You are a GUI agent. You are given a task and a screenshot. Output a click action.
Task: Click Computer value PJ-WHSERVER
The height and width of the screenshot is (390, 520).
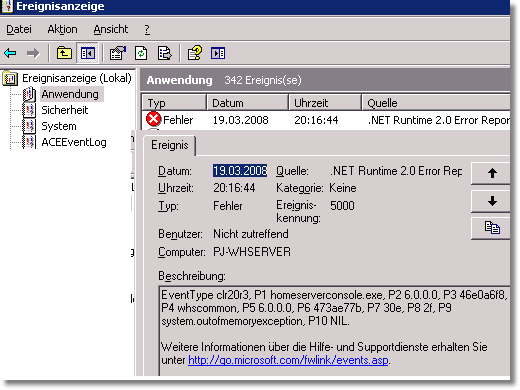252,252
